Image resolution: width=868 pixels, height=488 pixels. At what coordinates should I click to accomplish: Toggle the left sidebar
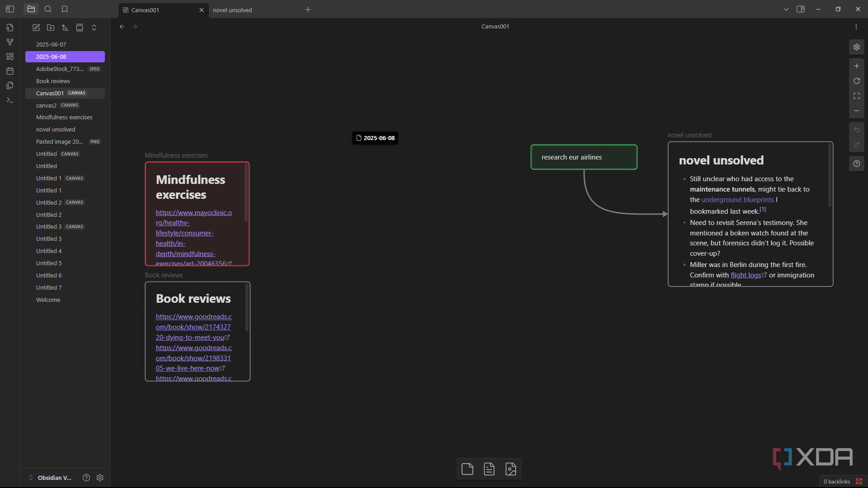pos(10,9)
